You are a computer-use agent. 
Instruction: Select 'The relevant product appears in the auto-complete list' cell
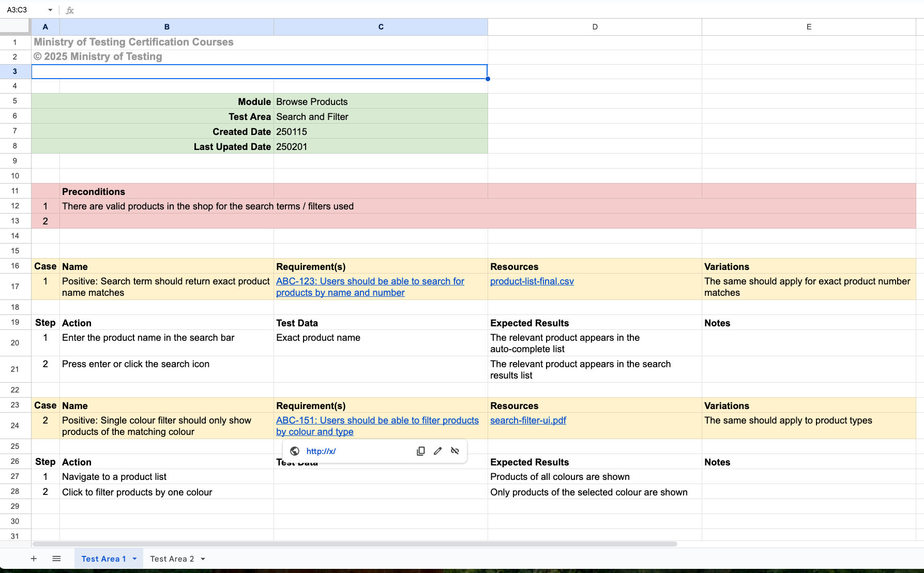595,343
